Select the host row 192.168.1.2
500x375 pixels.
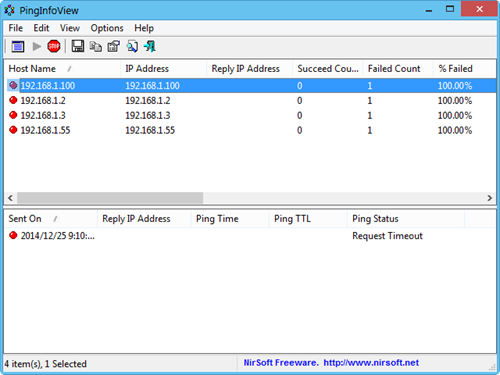click(x=250, y=100)
